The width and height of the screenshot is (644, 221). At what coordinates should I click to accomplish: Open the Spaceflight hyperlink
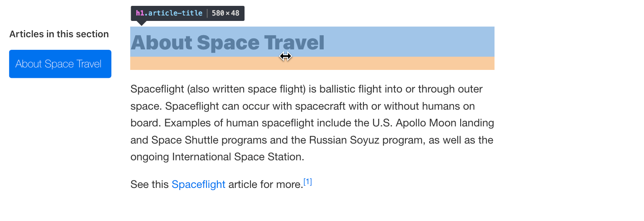(x=198, y=185)
